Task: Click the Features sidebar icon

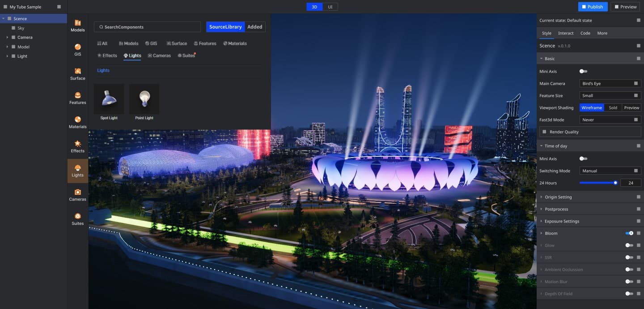Action: coord(77,98)
